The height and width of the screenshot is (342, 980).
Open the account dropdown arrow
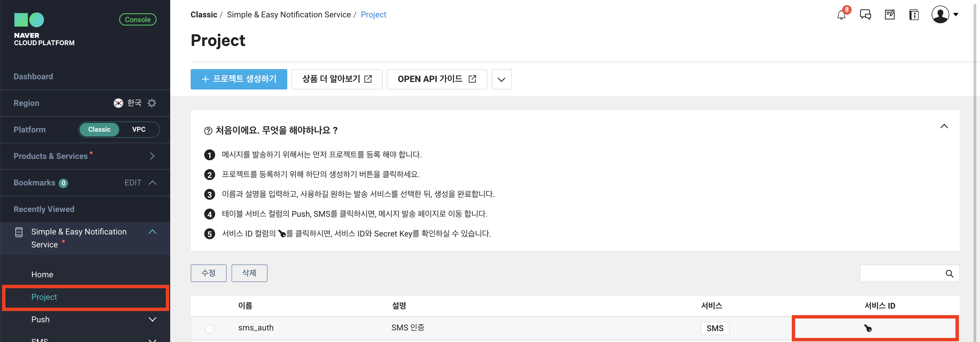[955, 15]
